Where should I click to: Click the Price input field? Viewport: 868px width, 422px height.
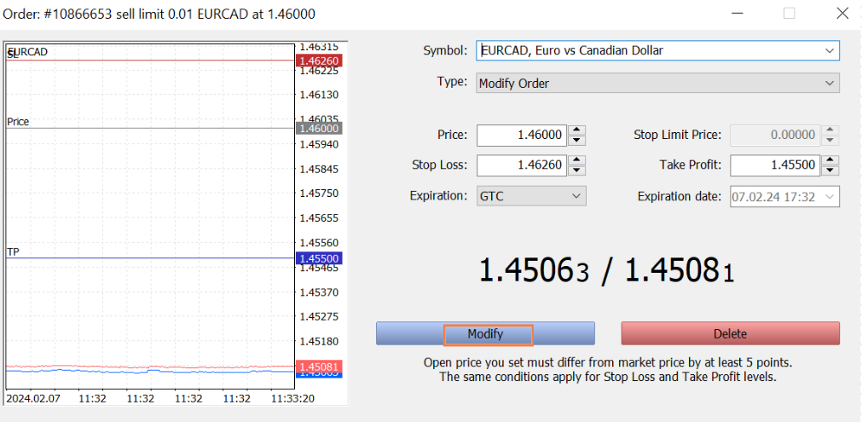point(521,136)
